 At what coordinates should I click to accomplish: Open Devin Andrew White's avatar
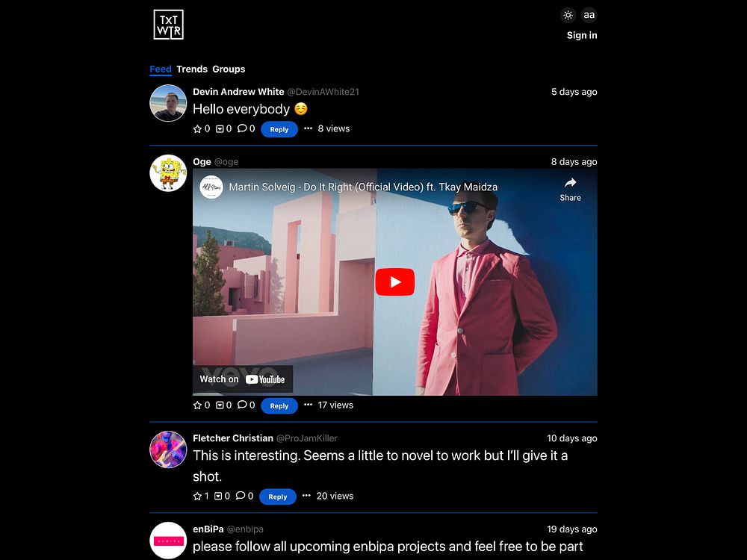point(168,103)
